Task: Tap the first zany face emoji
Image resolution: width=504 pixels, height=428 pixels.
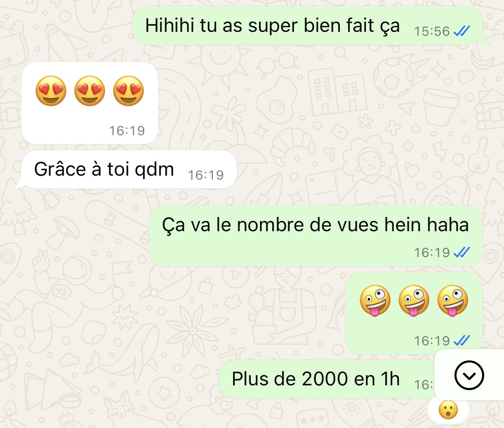Action: tap(375, 301)
